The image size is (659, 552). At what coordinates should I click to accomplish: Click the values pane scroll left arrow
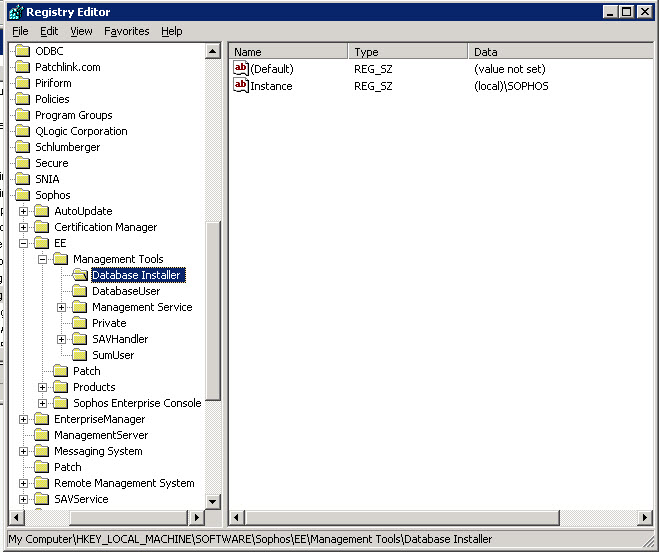pos(236,517)
